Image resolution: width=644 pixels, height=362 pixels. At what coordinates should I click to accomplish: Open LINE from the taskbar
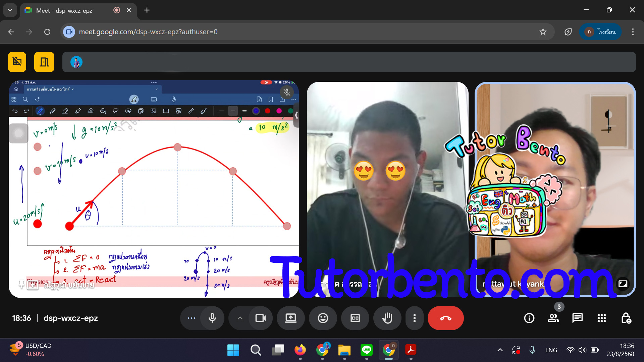pyautogui.click(x=367, y=350)
